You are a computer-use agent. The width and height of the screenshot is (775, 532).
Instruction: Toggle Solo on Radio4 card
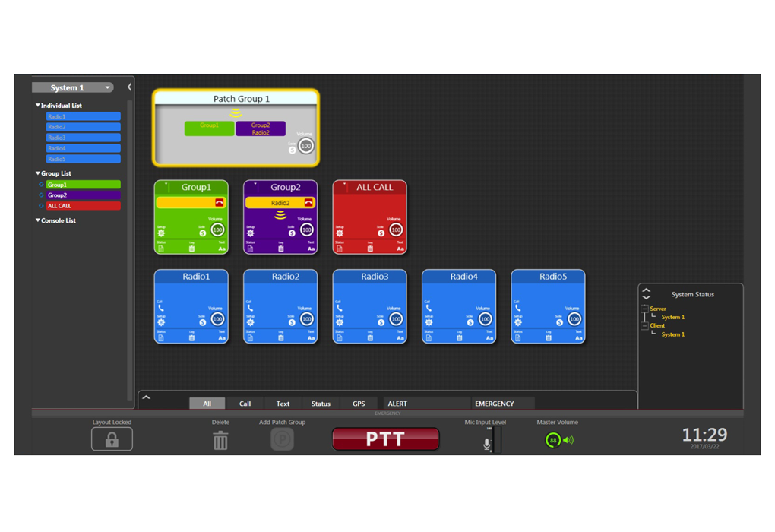pyautogui.click(x=470, y=322)
